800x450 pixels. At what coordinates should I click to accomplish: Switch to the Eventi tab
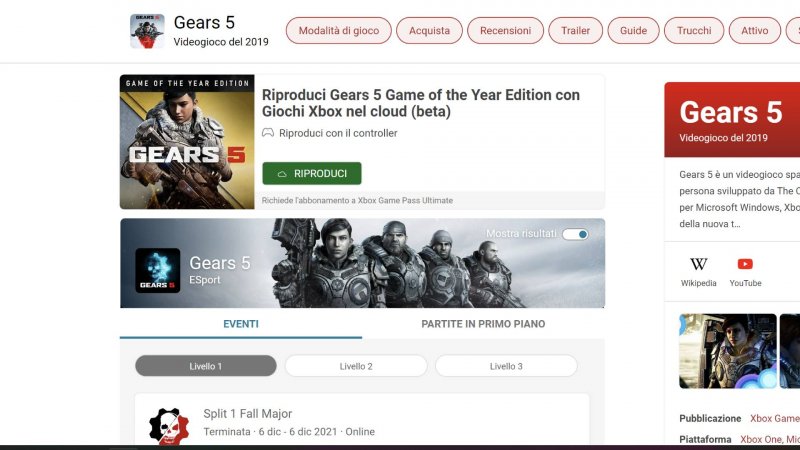click(x=241, y=324)
